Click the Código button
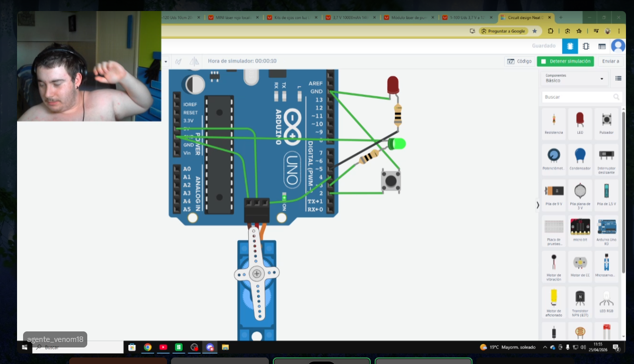This screenshot has height=364, width=634. point(519,61)
